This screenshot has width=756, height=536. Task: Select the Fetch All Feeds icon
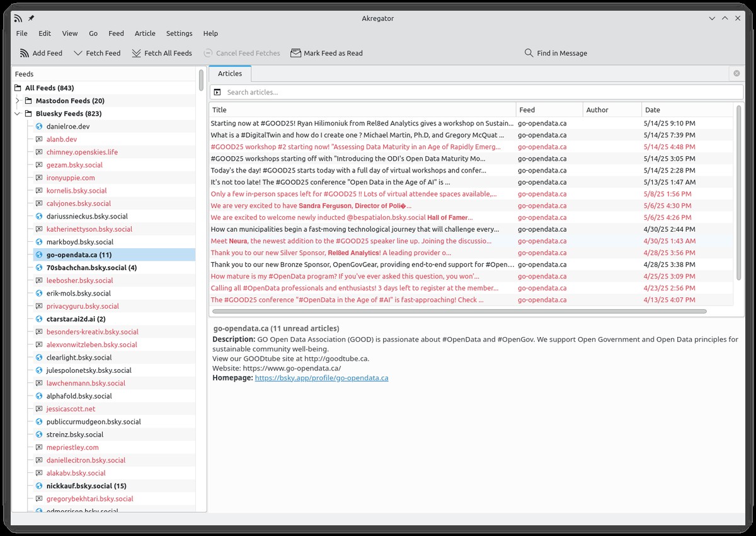136,53
